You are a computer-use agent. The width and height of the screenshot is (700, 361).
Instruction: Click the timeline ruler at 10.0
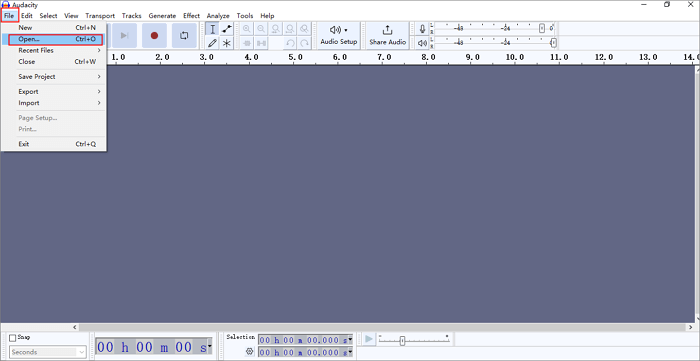click(x=515, y=57)
